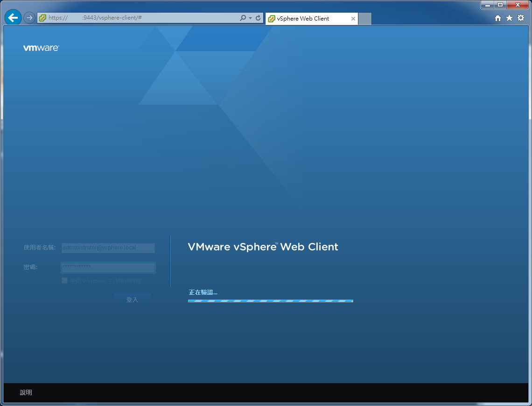Click the forward navigation arrow
532x406 pixels.
pyautogui.click(x=29, y=17)
